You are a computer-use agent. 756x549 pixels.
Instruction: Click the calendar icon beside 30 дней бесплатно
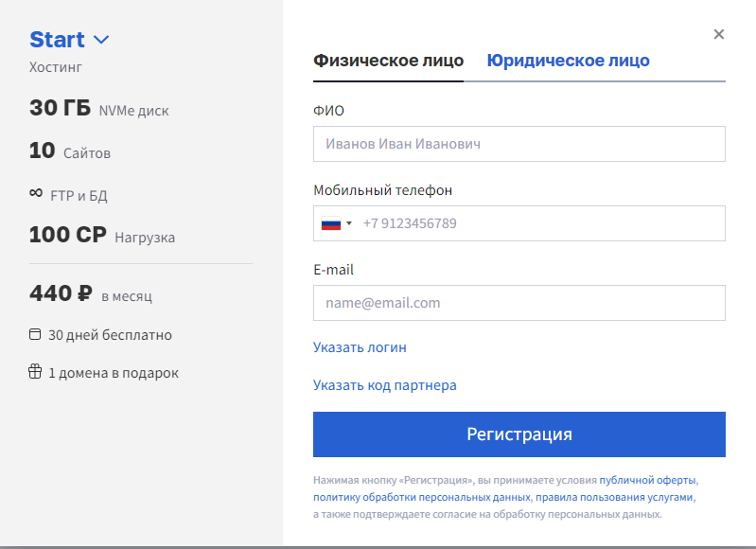(35, 334)
